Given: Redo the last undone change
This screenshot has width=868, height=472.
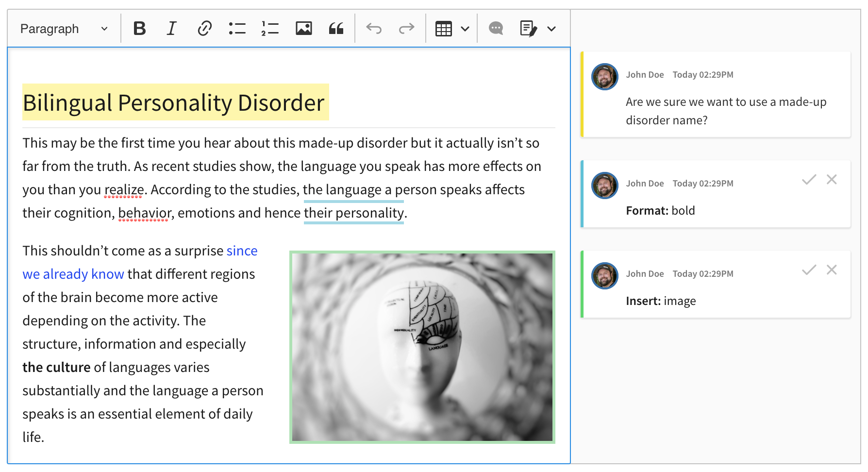Looking at the screenshot, I should tap(406, 28).
